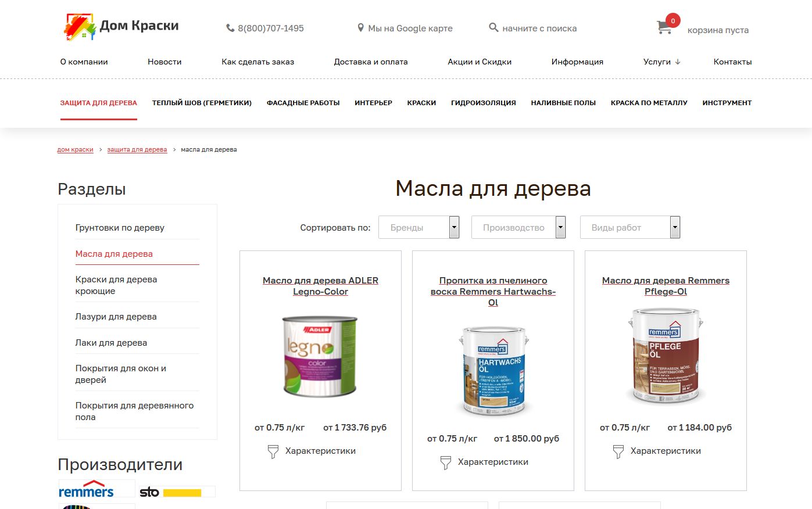
Task: Click the phone handset icon
Action: [x=230, y=28]
